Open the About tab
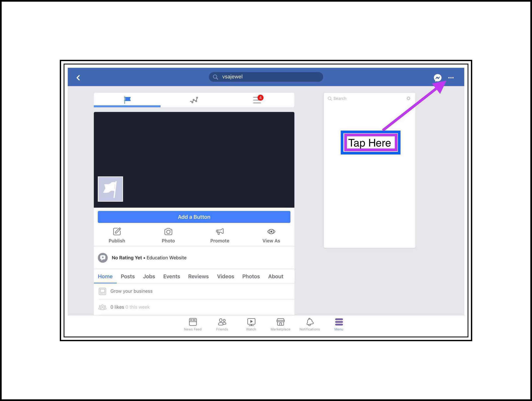Screen dimensions: 532x401 point(276,276)
